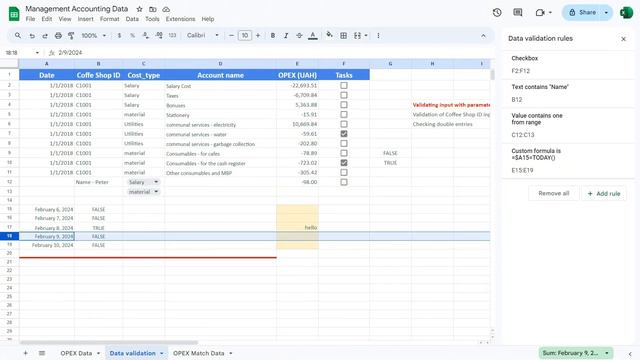The height and width of the screenshot is (360, 640).
Task: Open the Data menu
Action: pyautogui.click(x=132, y=19)
